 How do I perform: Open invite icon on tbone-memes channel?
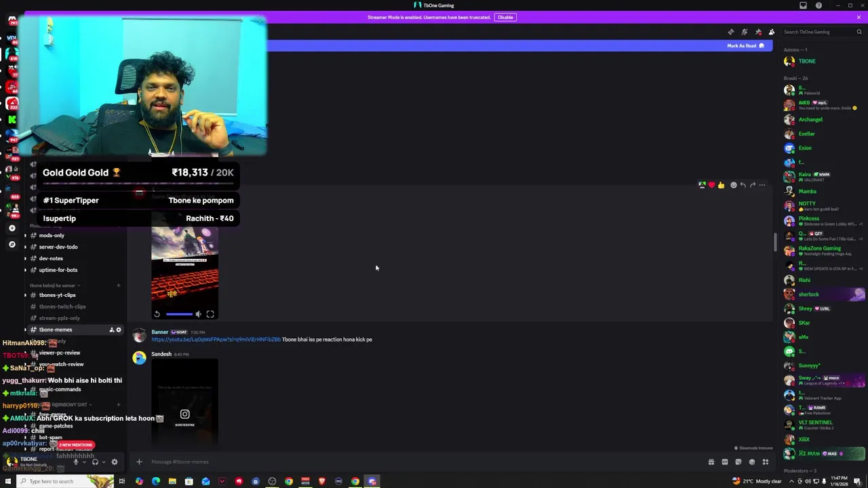(111, 330)
